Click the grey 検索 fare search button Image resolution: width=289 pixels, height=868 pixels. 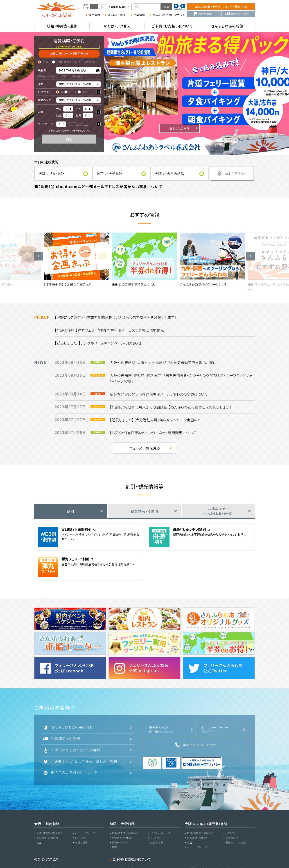[69, 139]
